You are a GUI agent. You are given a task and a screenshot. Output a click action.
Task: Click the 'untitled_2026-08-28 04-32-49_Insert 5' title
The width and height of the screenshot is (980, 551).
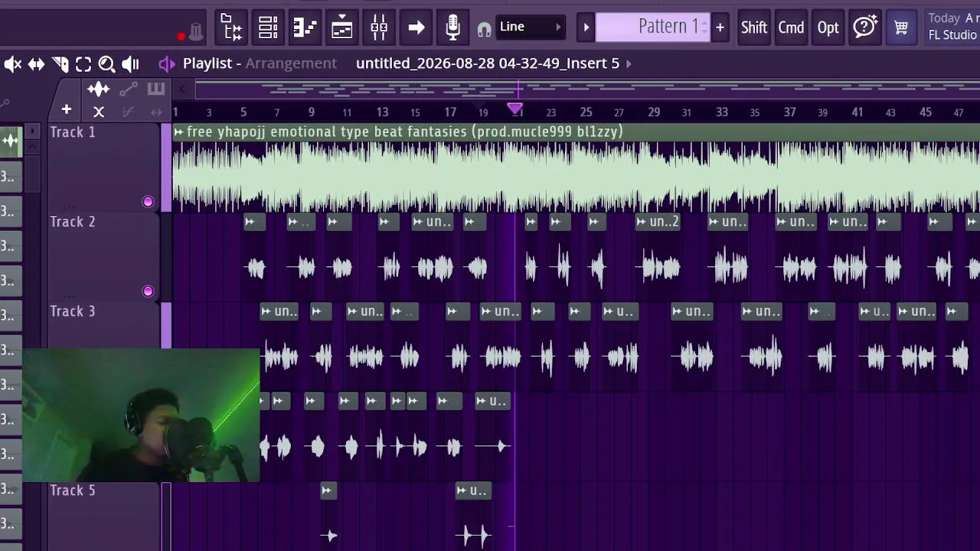[x=488, y=64]
